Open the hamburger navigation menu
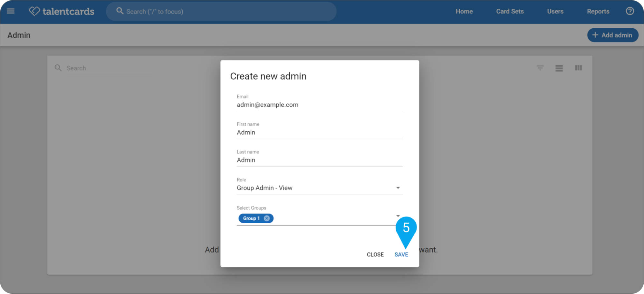 point(11,11)
